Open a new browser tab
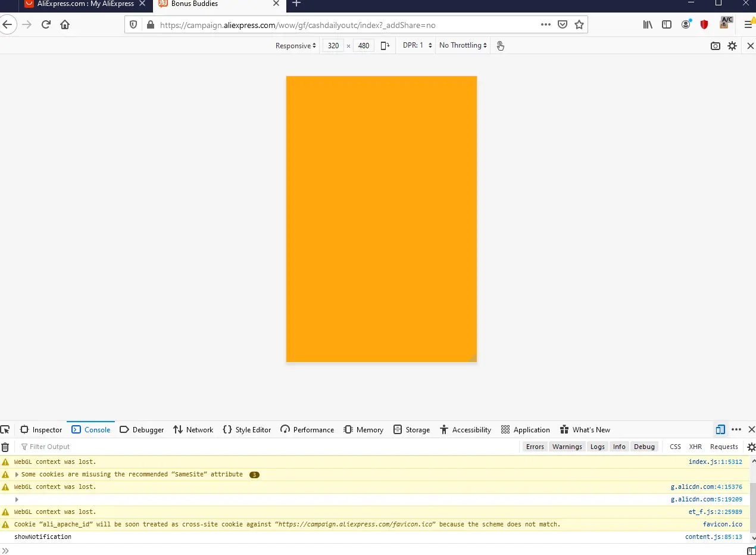Viewport: 756px width, 555px height. click(x=296, y=4)
